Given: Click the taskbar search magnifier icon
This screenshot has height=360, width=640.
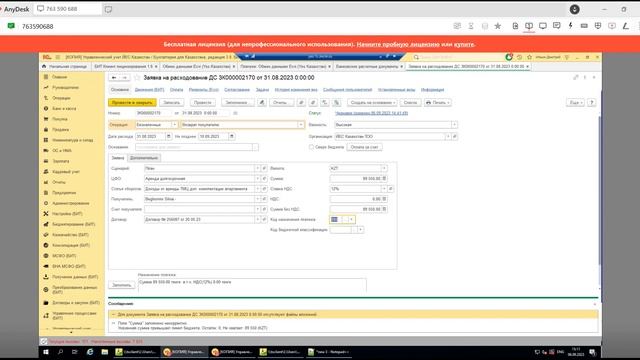Looking at the screenshot, I should coord(60,352).
